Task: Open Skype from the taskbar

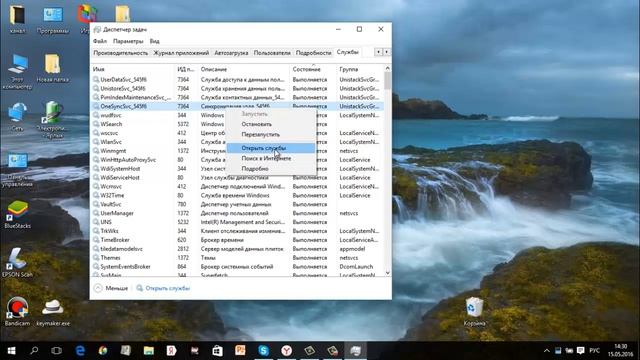Action: pos(264,351)
